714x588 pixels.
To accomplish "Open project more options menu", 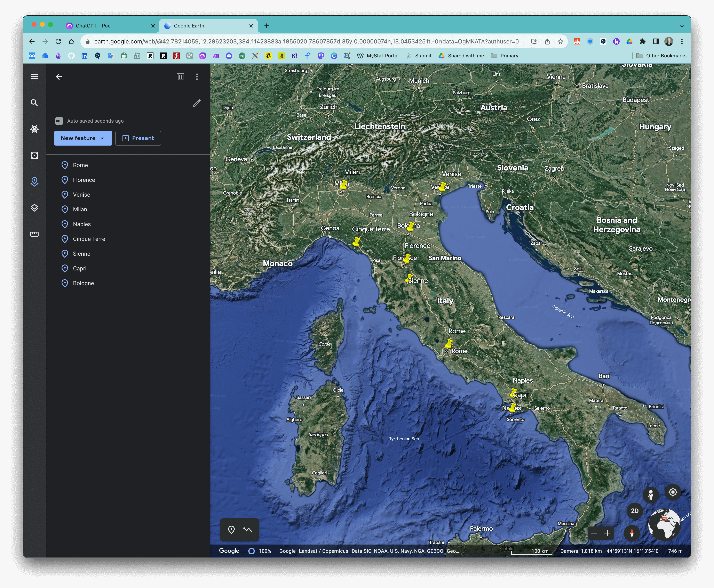I will pos(197,76).
